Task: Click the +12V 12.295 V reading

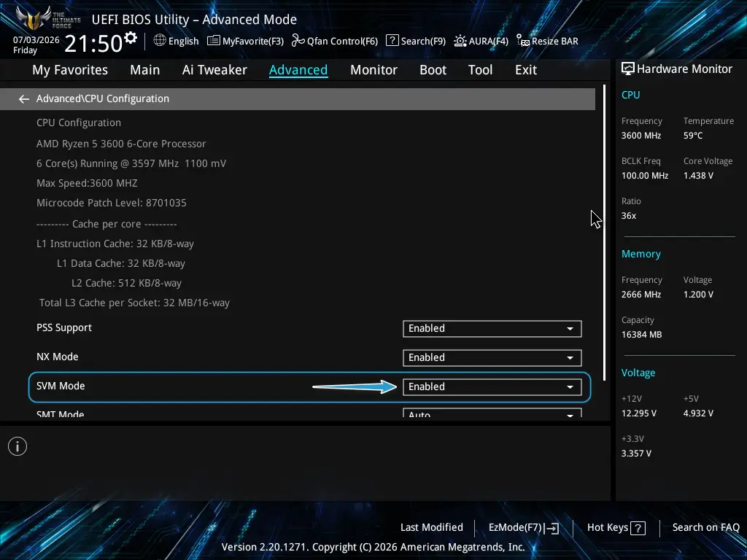Action: click(x=638, y=413)
